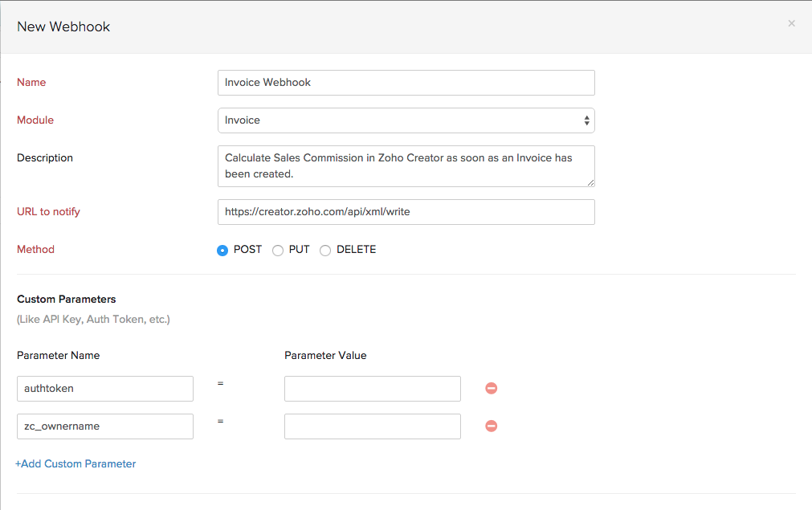Add a new custom parameter

(75, 463)
